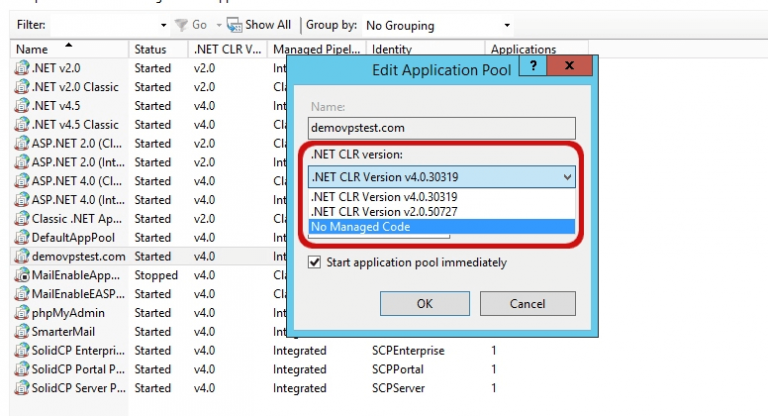
Task: Click the Stopped status of MailEnableApp...
Action: [x=156, y=275]
